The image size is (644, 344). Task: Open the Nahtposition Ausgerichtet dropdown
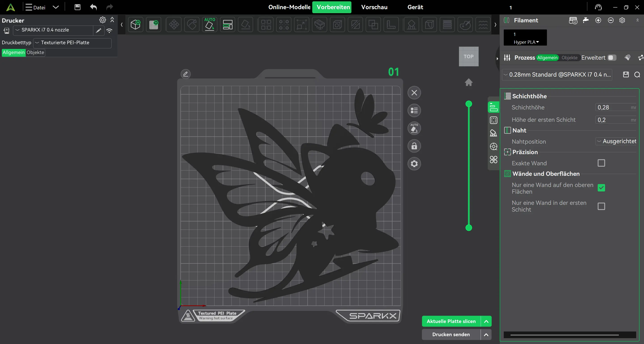[x=616, y=141]
